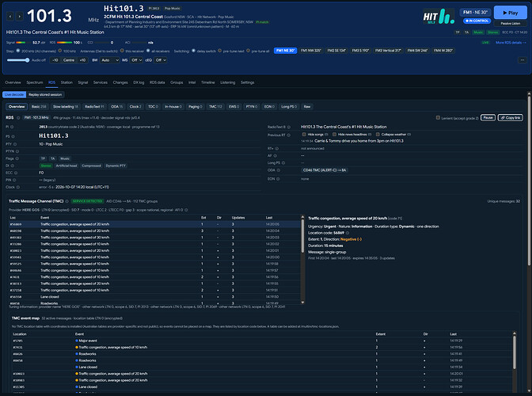Choose 'all receivers' antenna radio option
The width and height of the screenshot is (532, 396).
click(x=148, y=51)
